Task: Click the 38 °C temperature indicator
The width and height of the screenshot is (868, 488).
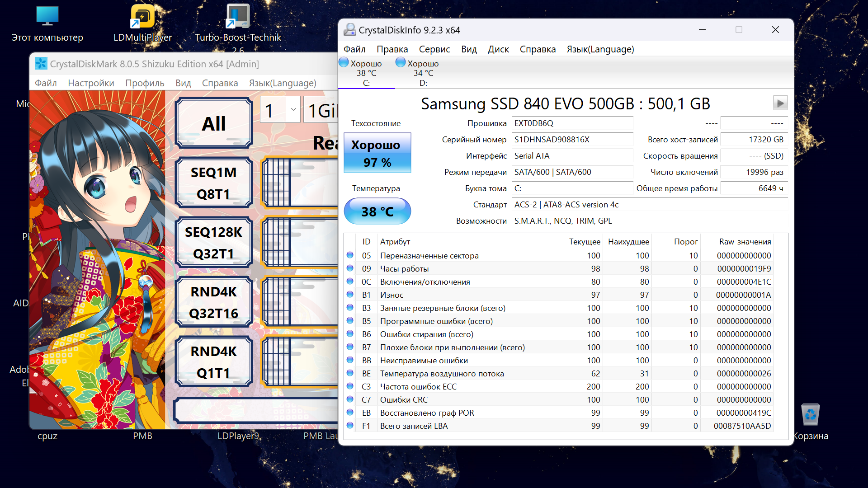Action: tap(377, 211)
